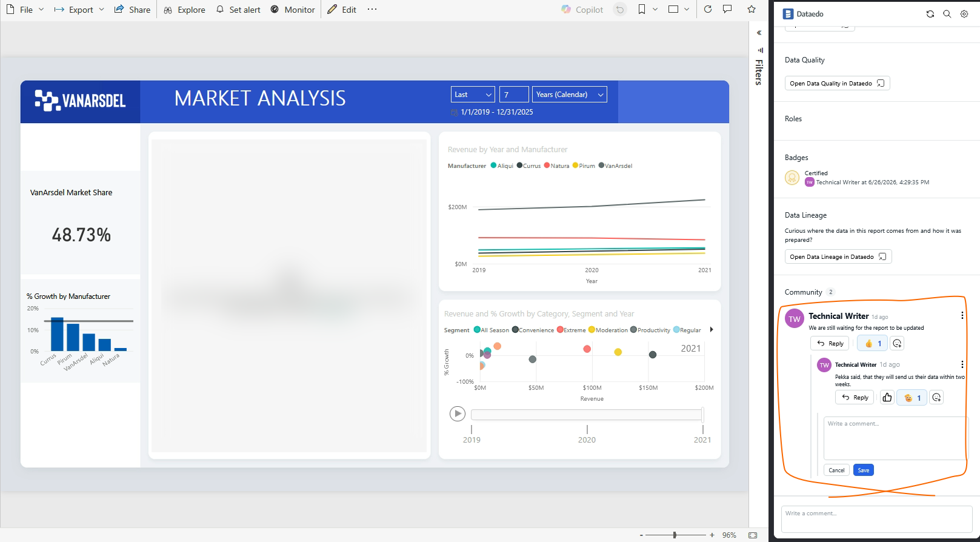Open options menu on Pekka reply comment
The width and height of the screenshot is (980, 542).
click(x=962, y=364)
